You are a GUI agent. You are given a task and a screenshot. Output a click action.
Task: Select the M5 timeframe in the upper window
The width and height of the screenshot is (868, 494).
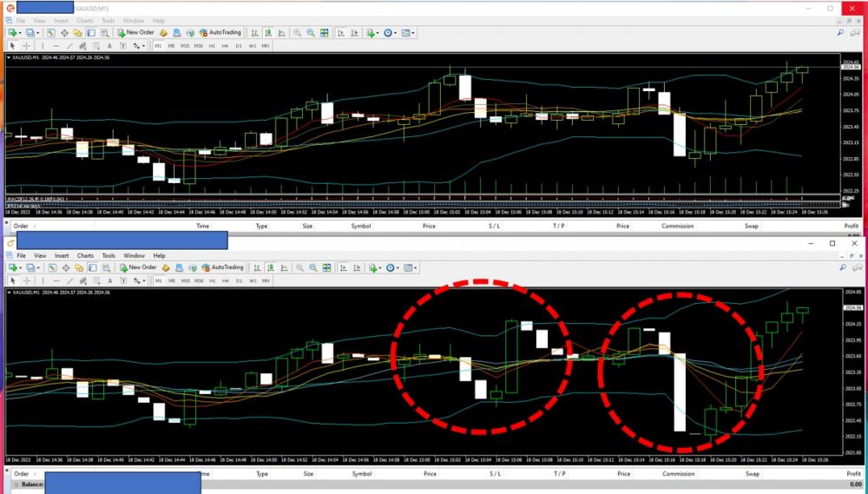click(172, 45)
